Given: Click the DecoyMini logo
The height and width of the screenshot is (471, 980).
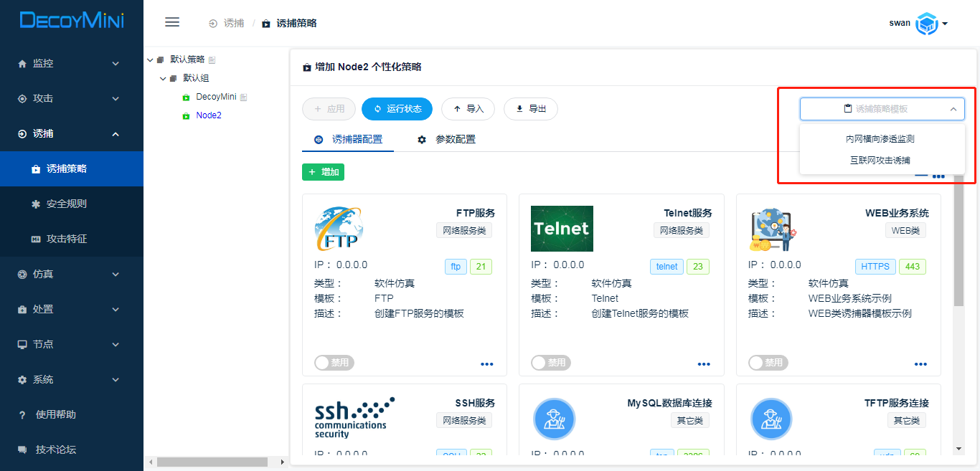Looking at the screenshot, I should pyautogui.click(x=72, y=21).
